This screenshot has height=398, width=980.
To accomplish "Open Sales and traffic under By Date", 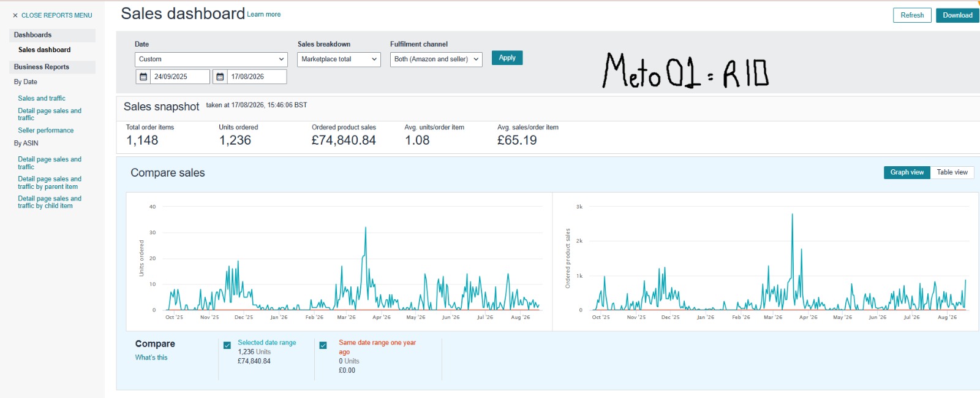I will [42, 98].
